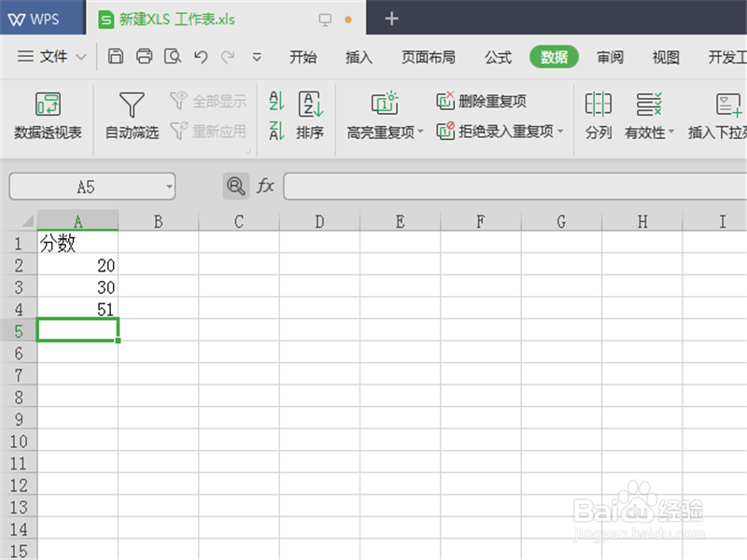Click the Redo arrow
Image resolution: width=747 pixels, height=560 pixels.
[228, 57]
